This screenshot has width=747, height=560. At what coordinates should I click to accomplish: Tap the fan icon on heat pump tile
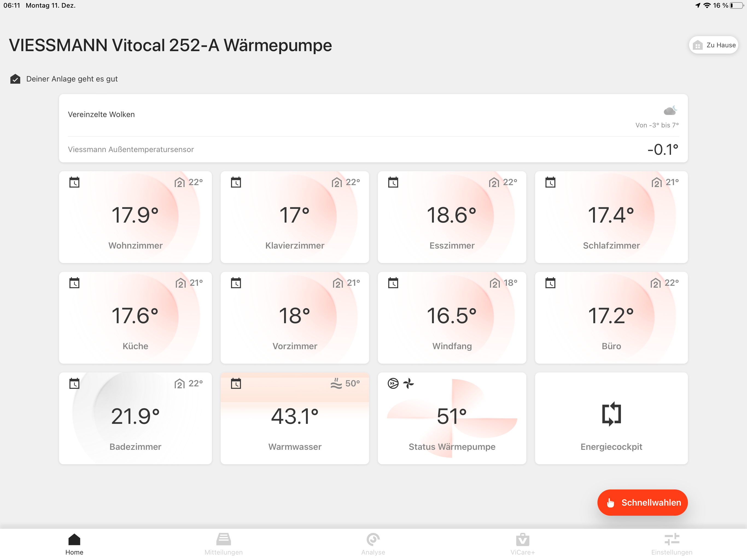coord(408,383)
